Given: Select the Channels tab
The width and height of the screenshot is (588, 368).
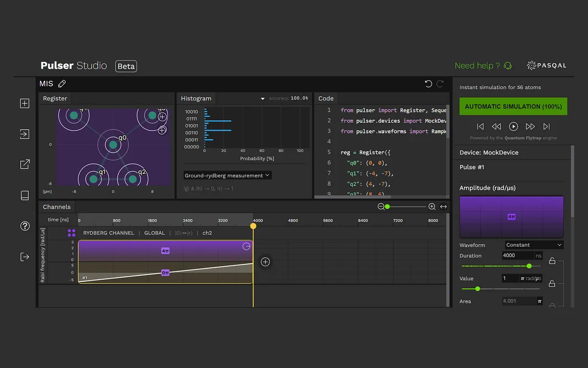Looking at the screenshot, I should (x=56, y=207).
